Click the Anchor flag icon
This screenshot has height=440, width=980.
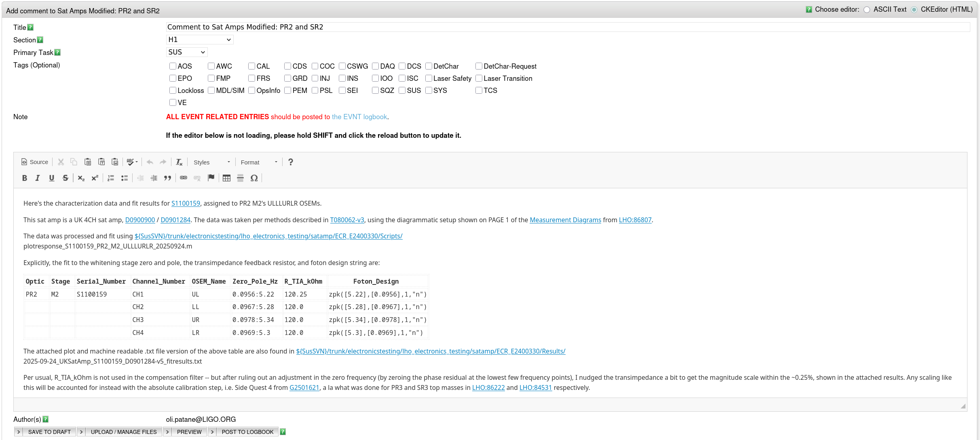[x=211, y=178]
